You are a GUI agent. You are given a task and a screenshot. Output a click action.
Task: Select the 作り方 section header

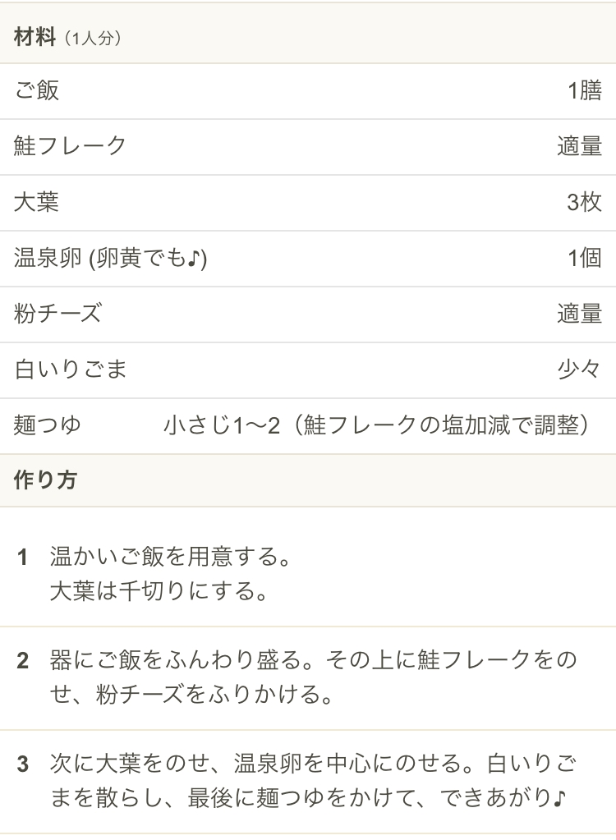(x=308, y=480)
